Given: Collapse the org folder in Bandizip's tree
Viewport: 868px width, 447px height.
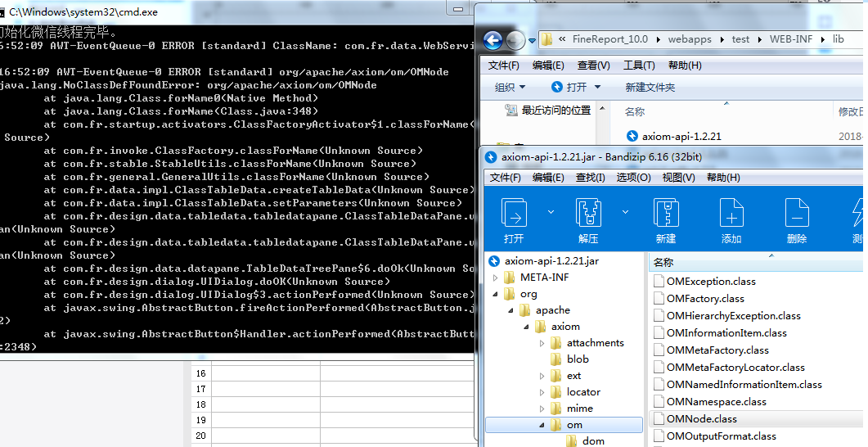Looking at the screenshot, I should (496, 294).
